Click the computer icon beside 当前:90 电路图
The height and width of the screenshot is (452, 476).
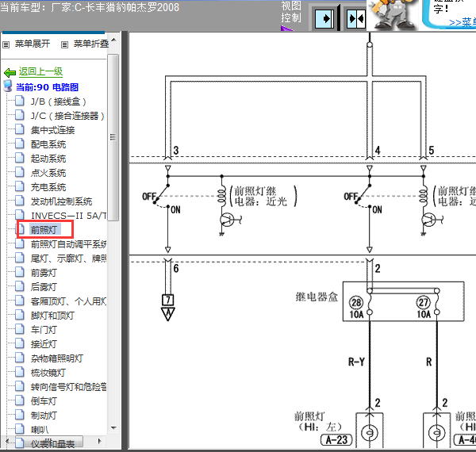coord(8,86)
